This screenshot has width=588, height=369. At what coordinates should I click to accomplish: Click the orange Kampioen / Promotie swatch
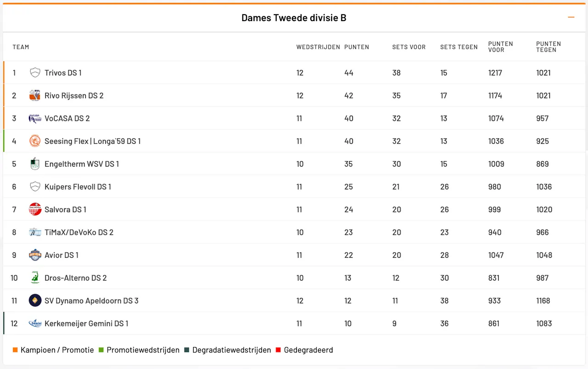tap(15, 350)
